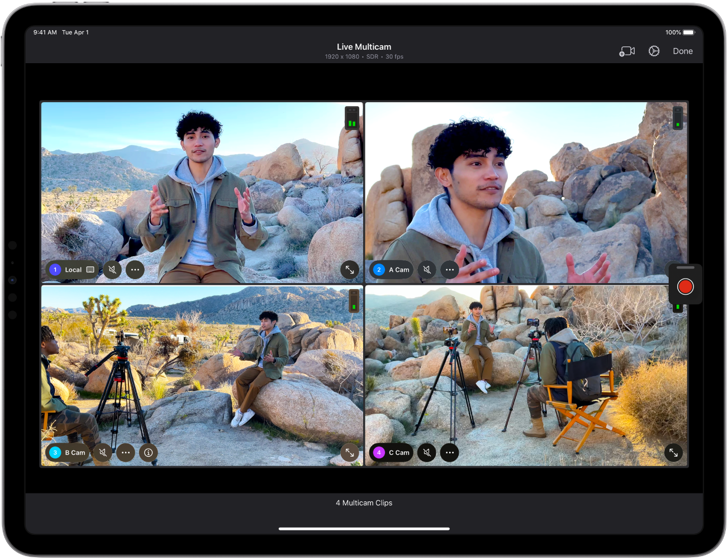The height and width of the screenshot is (560, 728).
Task: Expand the 4 Multicam Clips list
Action: pos(364,503)
